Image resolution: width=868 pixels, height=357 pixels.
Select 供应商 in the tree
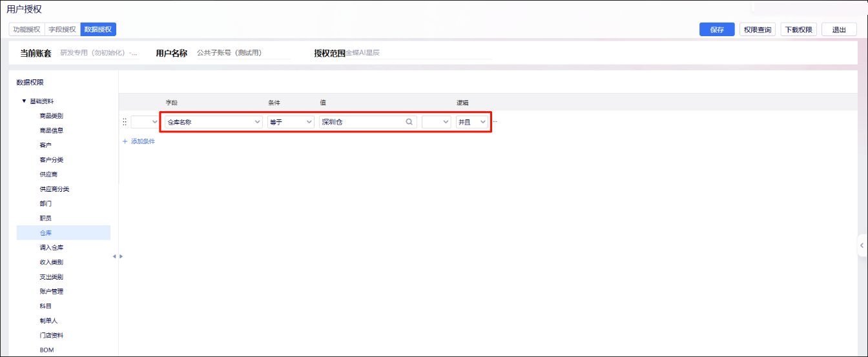48,174
